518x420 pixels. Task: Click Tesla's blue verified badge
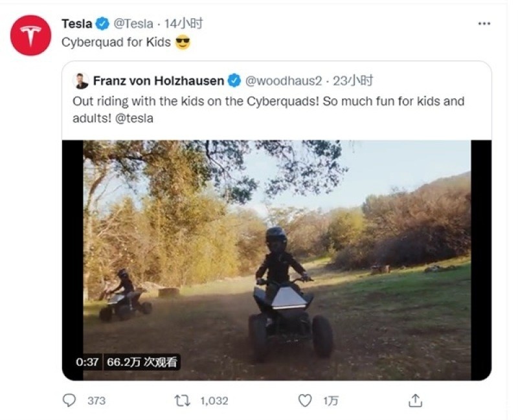[102, 24]
